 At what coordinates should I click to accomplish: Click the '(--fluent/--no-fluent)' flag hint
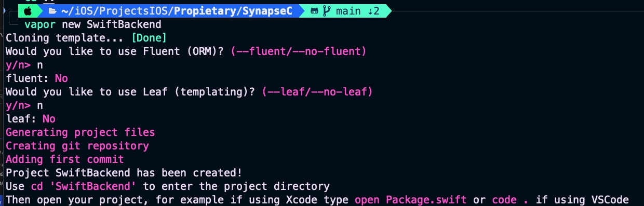point(299,51)
